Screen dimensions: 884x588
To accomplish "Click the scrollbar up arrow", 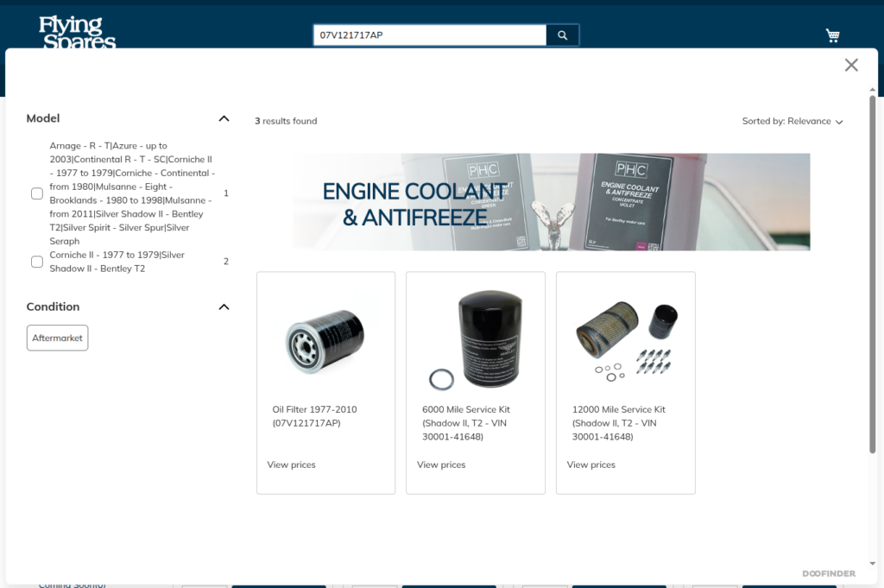I will [x=873, y=90].
